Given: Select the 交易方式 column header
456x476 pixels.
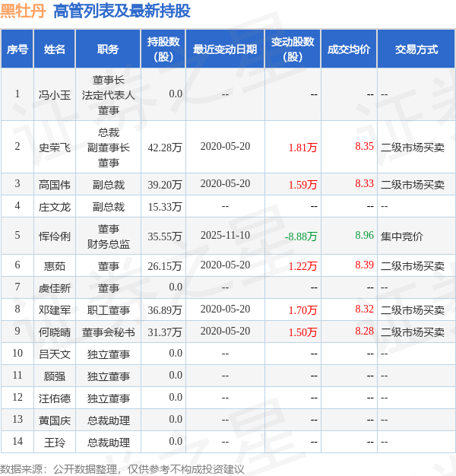Looking at the screenshot, I should point(416,49).
